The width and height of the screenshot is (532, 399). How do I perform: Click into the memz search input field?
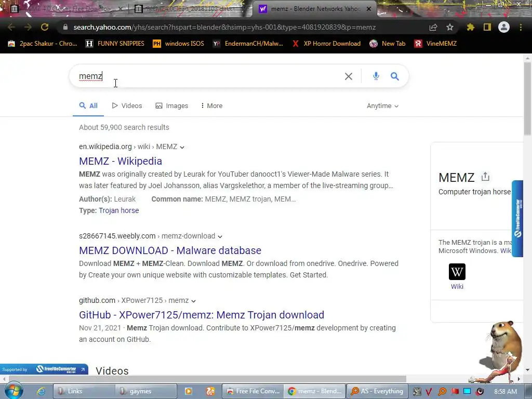(x=210, y=76)
